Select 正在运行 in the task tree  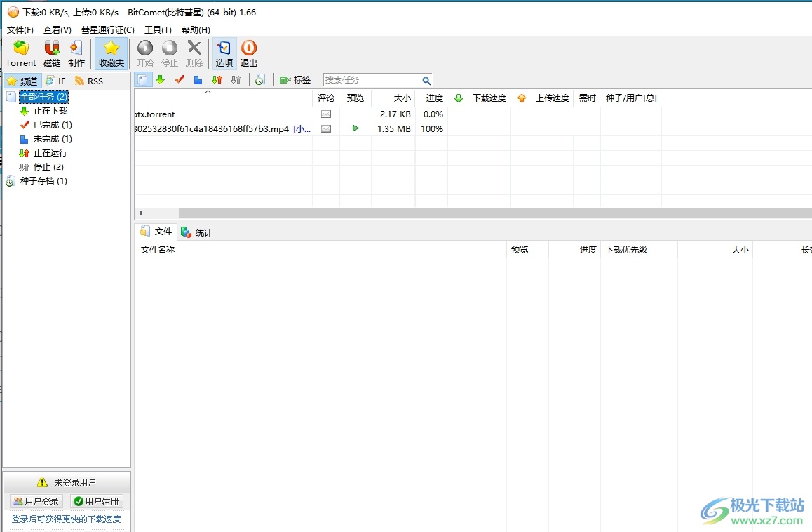coord(50,152)
